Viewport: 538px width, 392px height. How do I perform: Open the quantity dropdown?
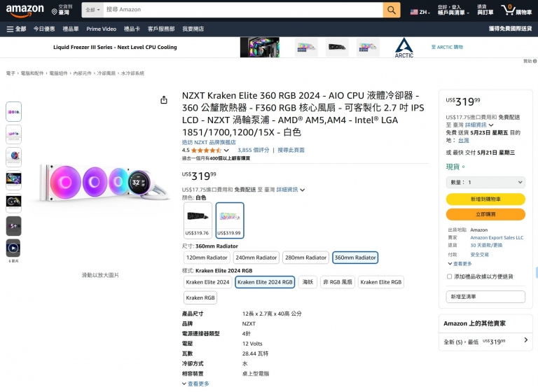[x=485, y=182]
